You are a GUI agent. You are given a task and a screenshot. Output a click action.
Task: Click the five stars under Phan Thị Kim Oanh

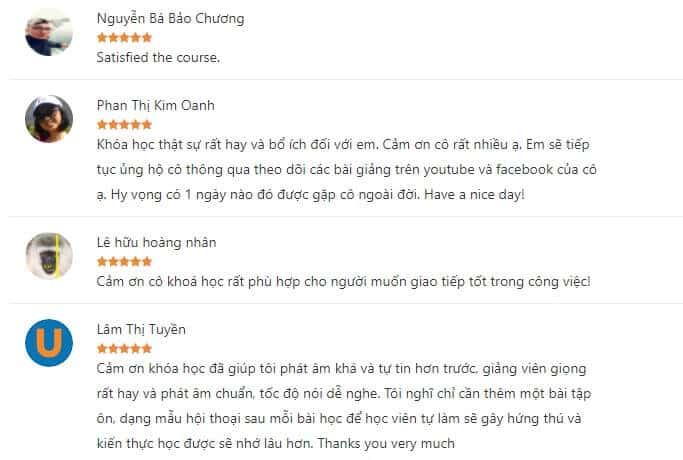pos(124,125)
